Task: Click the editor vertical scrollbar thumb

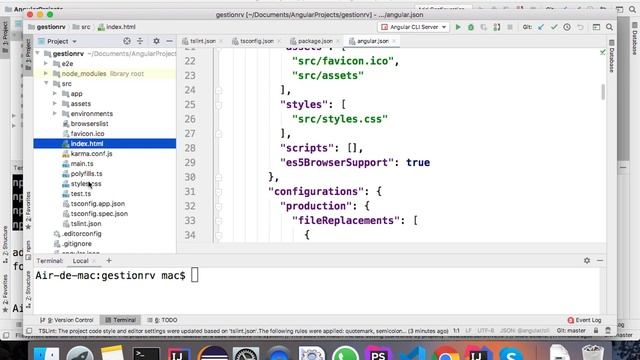Action: click(603, 92)
